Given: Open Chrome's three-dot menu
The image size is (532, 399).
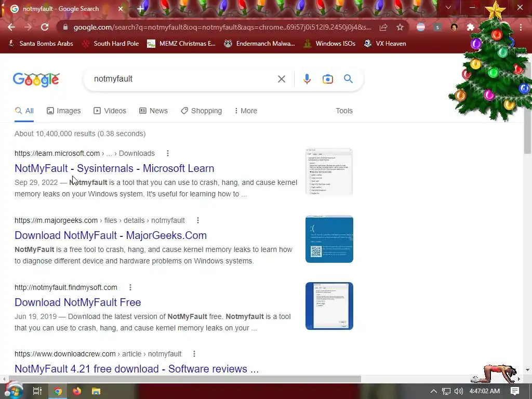Looking at the screenshot, I should tap(521, 27).
